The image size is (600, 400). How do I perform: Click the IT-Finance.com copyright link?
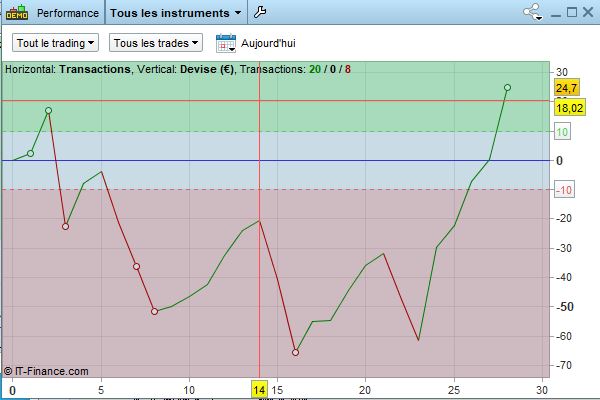click(46, 371)
